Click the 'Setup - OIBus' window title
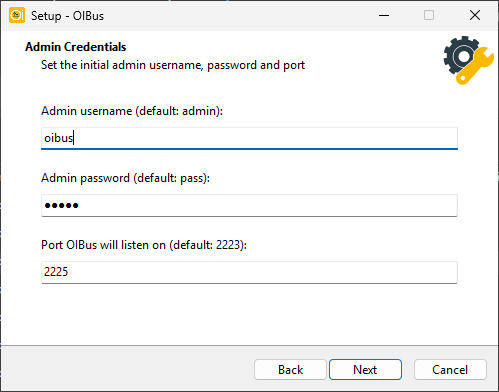 (x=67, y=16)
